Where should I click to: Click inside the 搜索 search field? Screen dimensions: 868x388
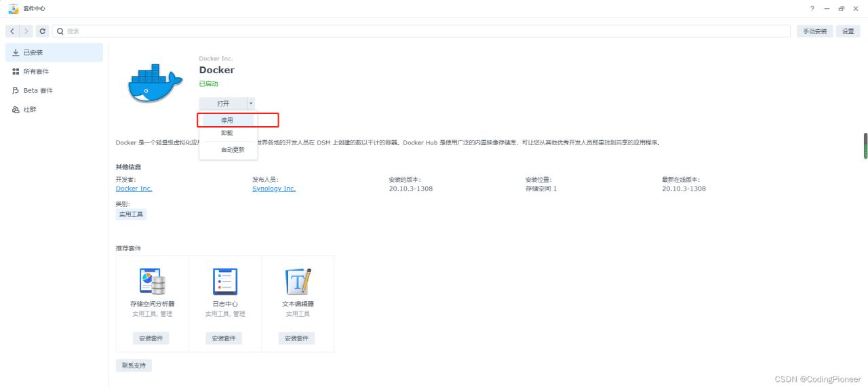click(421, 31)
